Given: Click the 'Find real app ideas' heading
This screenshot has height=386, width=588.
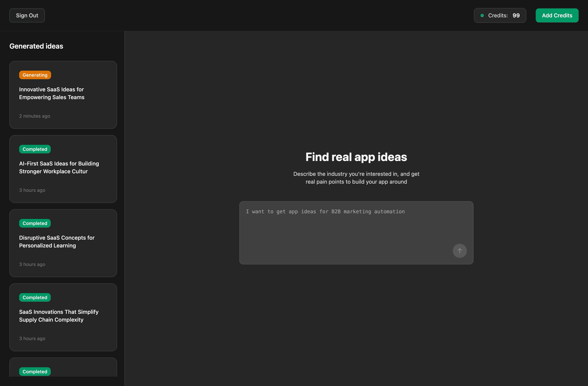Looking at the screenshot, I should click(356, 157).
